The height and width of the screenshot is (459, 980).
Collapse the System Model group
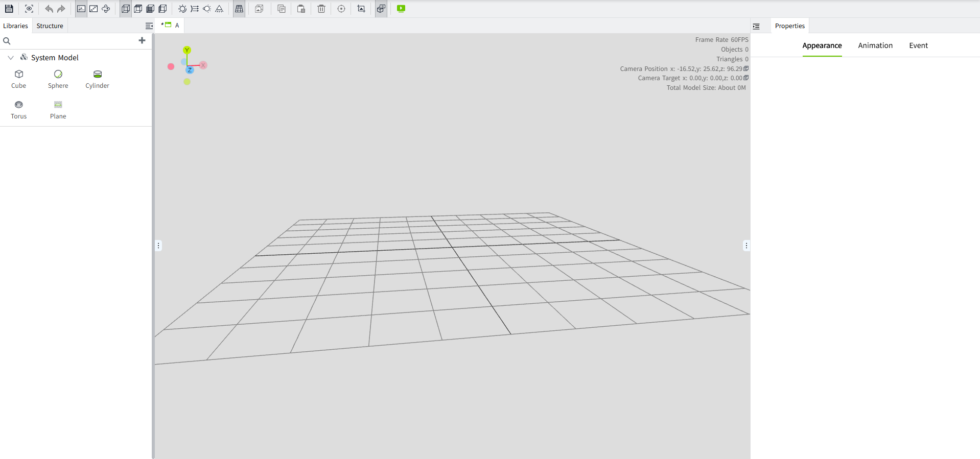coord(11,58)
